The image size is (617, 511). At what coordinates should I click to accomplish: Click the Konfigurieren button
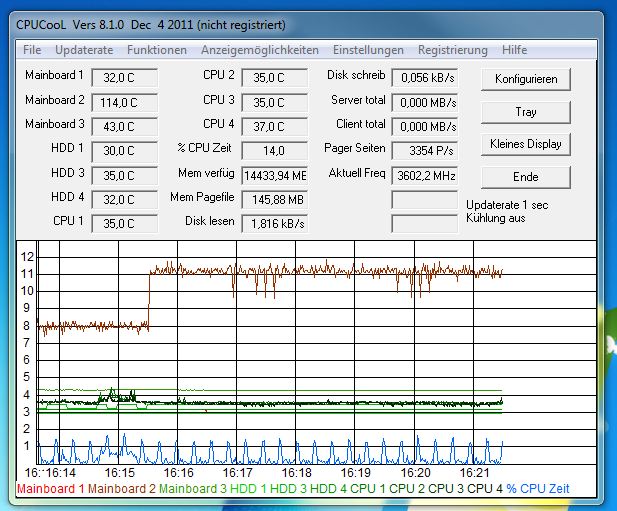(x=526, y=79)
